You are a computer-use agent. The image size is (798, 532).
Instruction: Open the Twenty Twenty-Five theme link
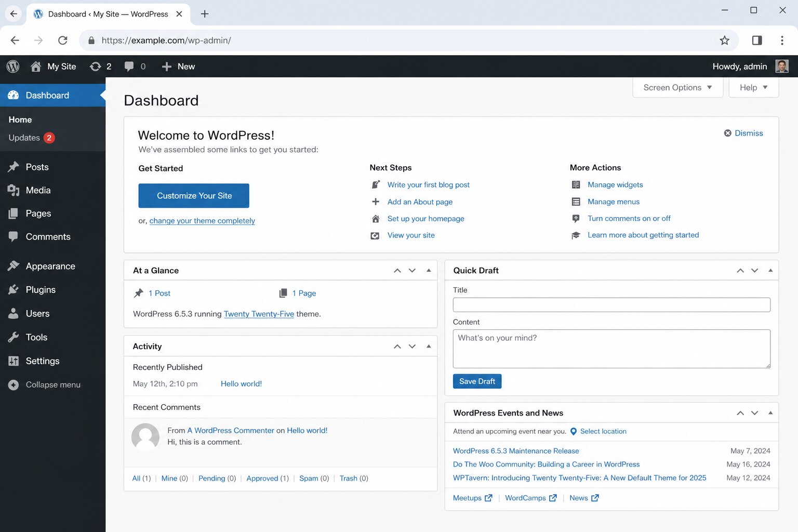click(259, 314)
